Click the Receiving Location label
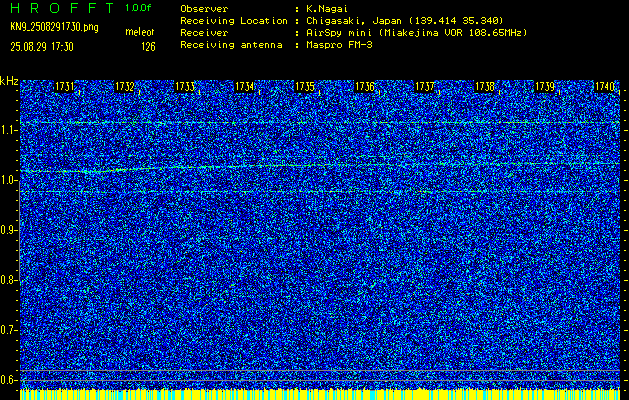 pos(234,21)
